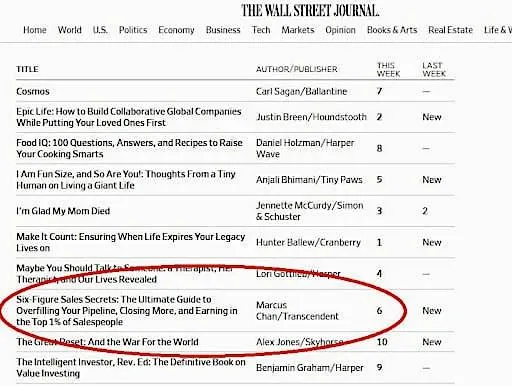Click the TITLE column header
Screen dimensions: 512x386
tap(27, 69)
